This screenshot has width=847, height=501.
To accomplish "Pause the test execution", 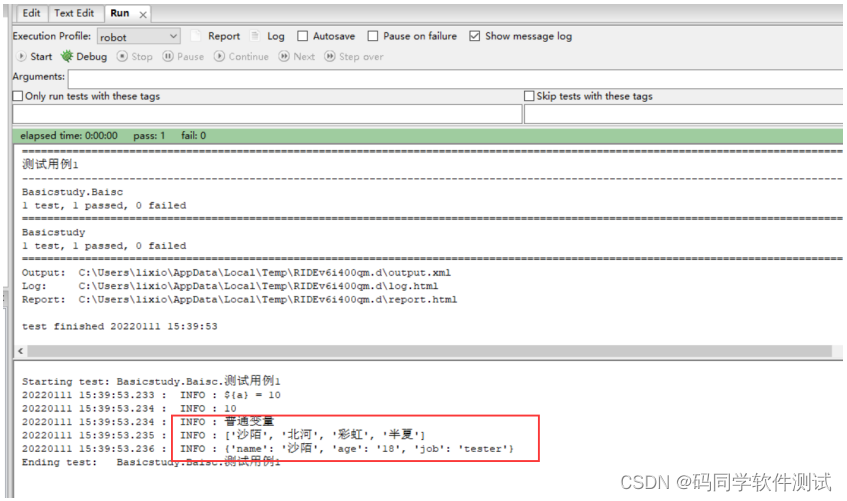I will [x=184, y=56].
